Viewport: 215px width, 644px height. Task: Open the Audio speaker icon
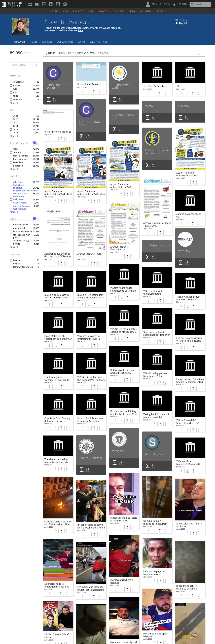(51, 4)
